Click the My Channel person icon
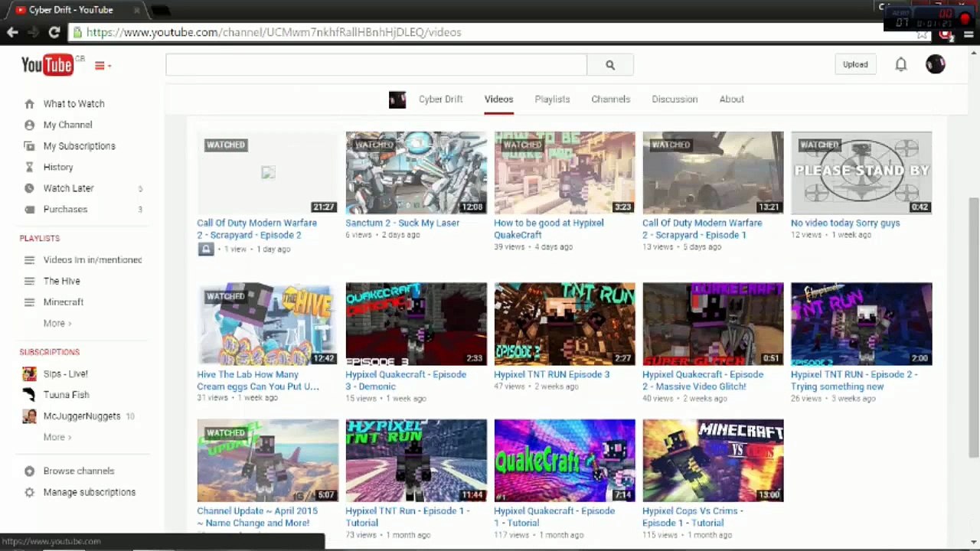980x551 pixels. coord(29,125)
